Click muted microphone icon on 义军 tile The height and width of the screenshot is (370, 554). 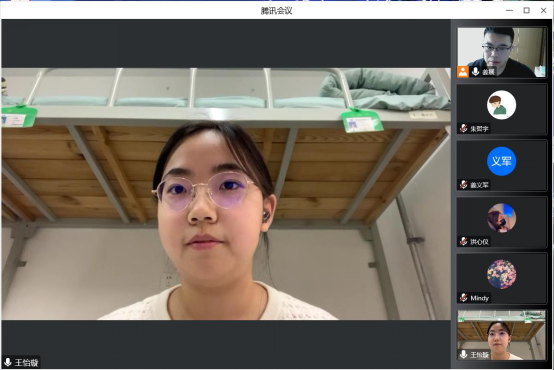(464, 185)
